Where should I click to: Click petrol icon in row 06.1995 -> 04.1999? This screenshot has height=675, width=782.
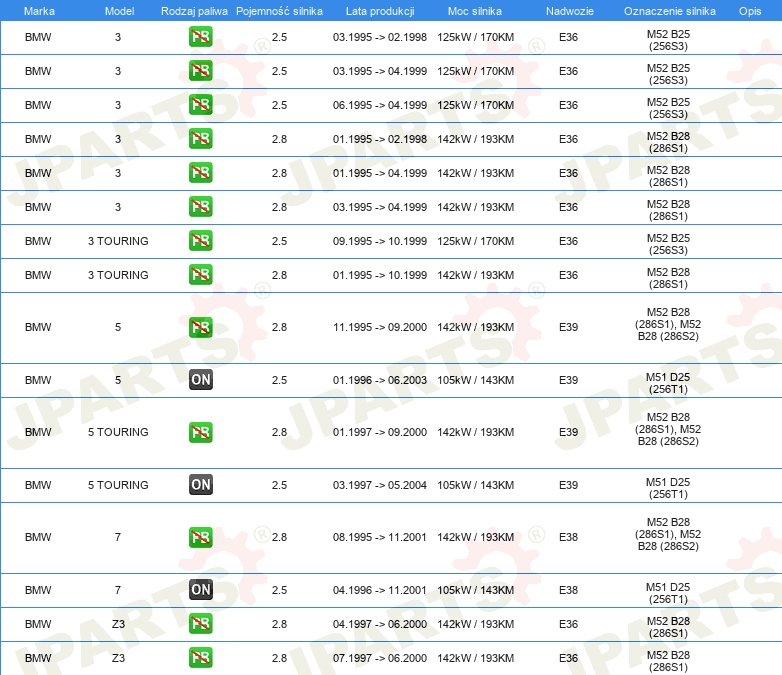(200, 105)
